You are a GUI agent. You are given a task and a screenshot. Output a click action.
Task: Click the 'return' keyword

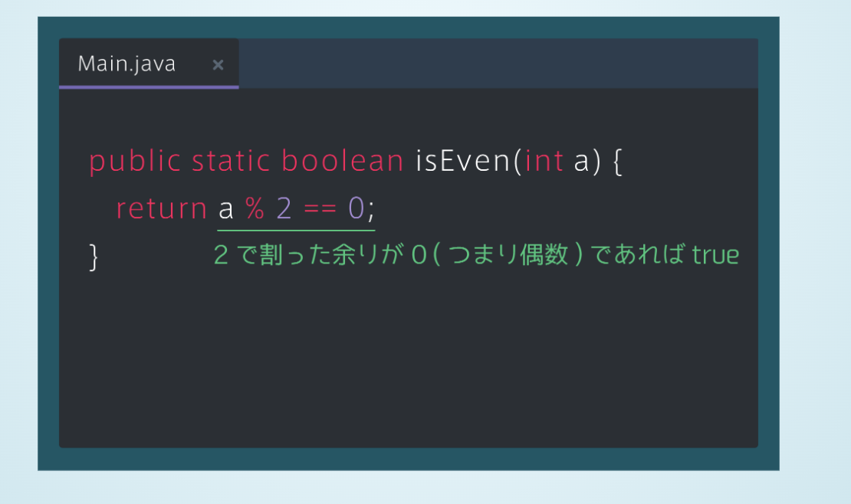click(x=161, y=208)
